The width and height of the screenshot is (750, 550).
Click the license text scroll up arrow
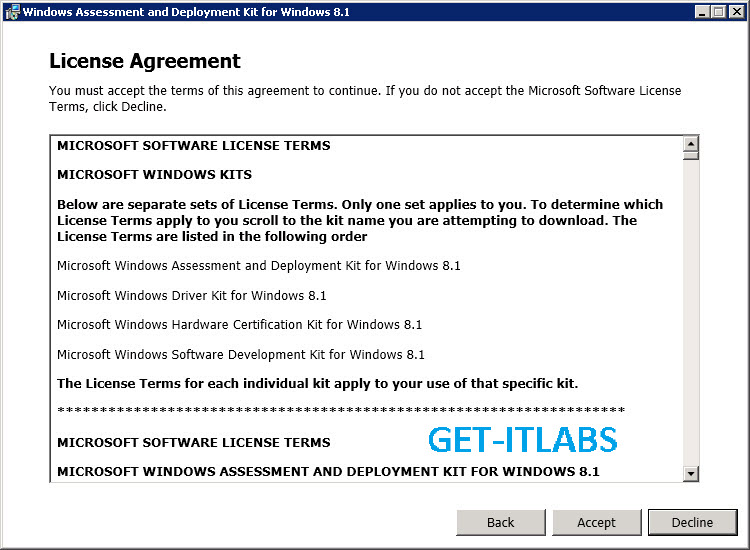[x=691, y=143]
